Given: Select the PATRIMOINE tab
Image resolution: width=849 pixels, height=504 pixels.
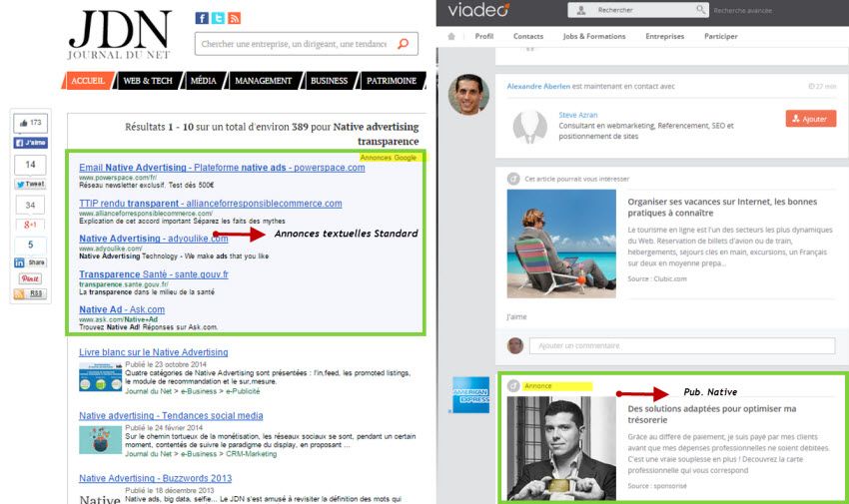Looking at the screenshot, I should point(392,81).
